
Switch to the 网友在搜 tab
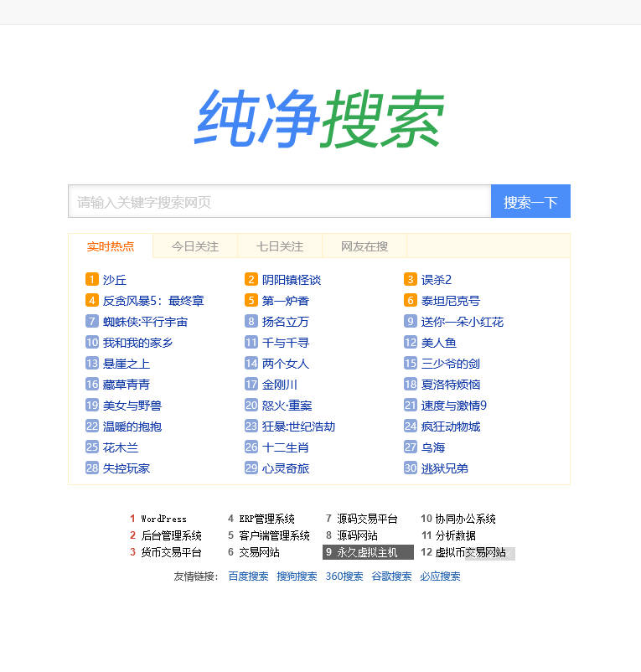click(364, 246)
